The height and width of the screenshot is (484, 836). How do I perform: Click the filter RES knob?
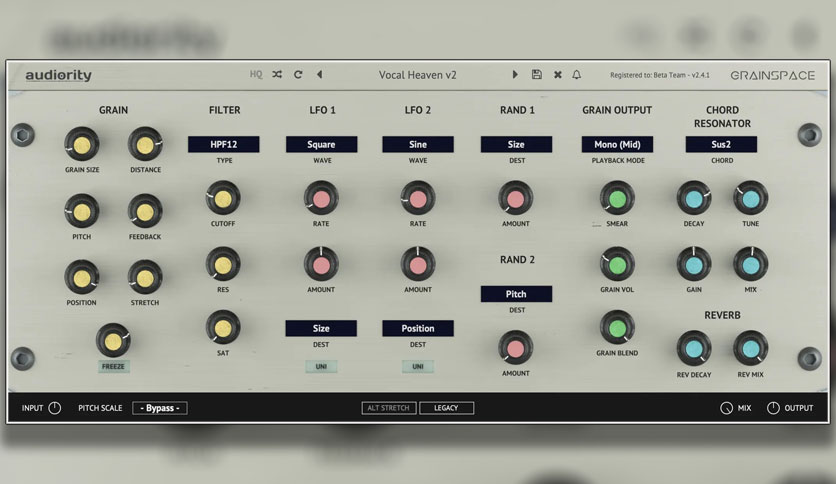click(223, 264)
